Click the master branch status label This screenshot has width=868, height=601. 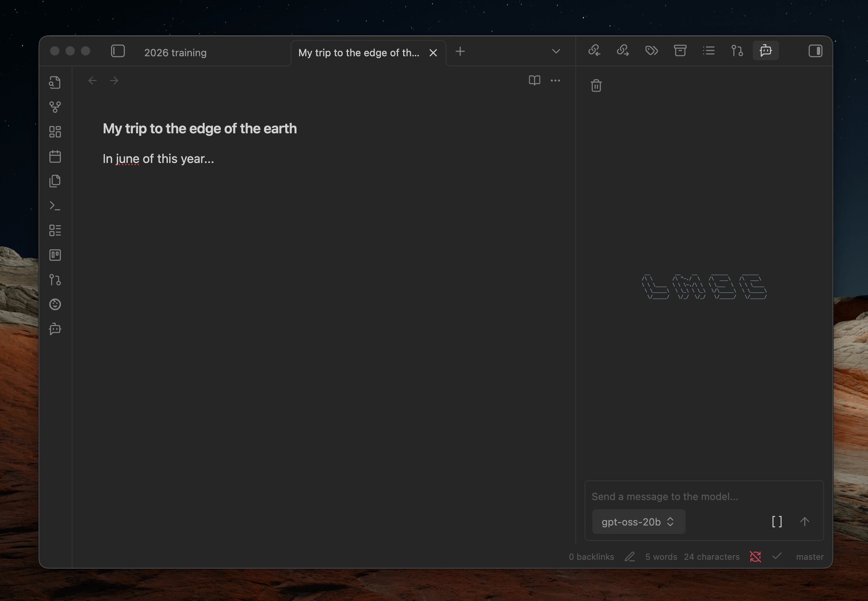(809, 557)
